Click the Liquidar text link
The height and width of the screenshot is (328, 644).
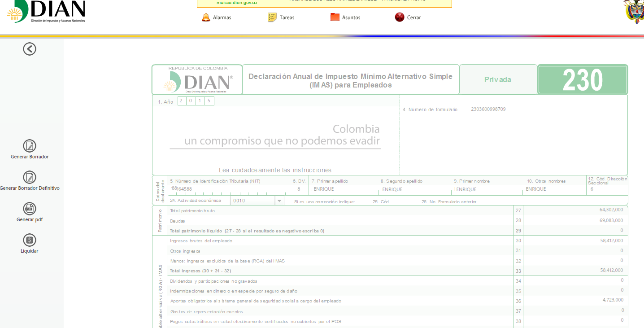pyautogui.click(x=30, y=251)
